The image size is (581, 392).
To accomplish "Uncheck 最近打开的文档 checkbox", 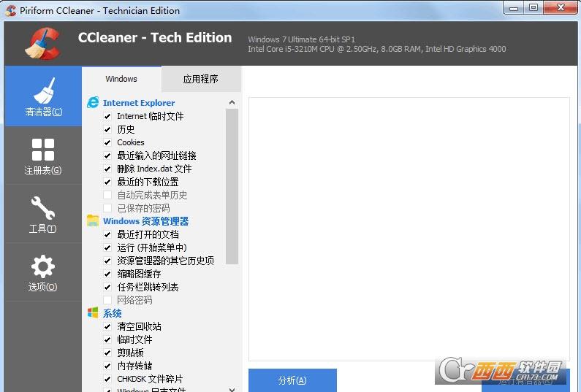I will 107,234.
